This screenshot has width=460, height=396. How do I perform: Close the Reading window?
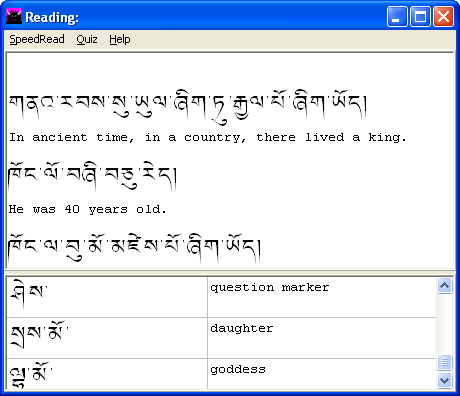click(x=443, y=16)
